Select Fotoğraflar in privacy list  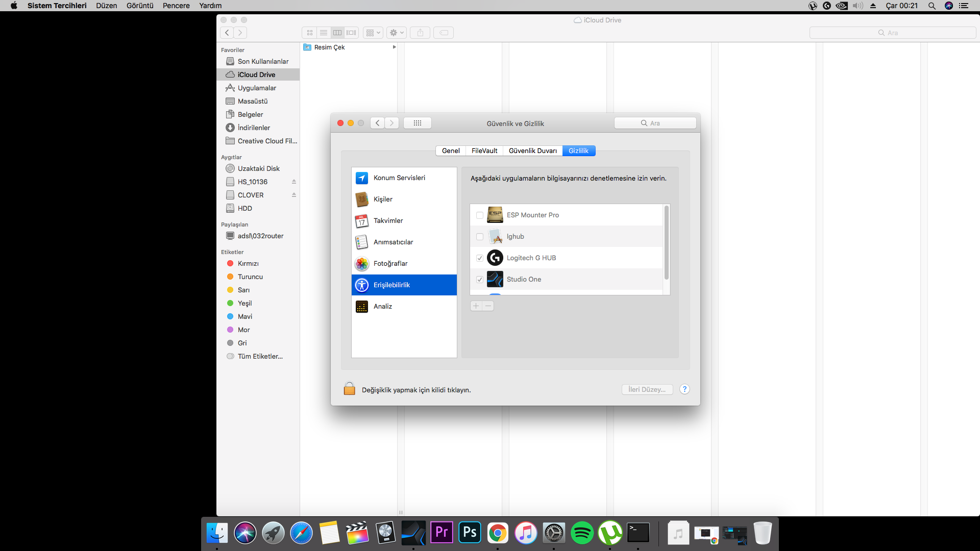[390, 263]
